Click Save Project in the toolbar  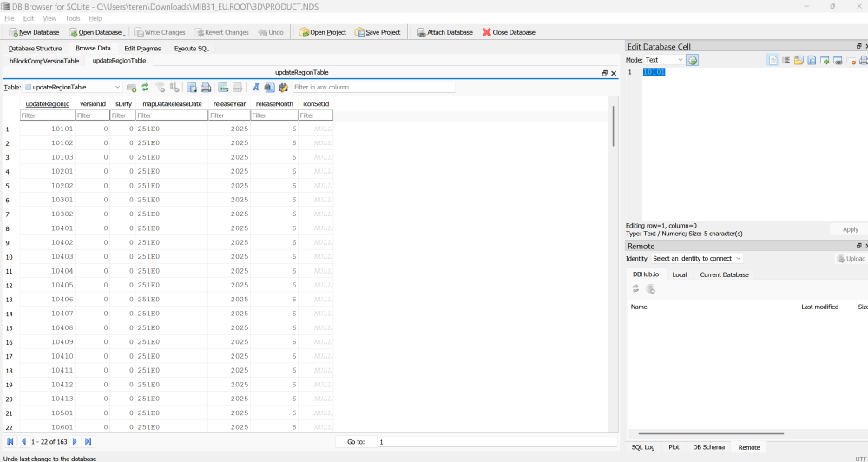(x=378, y=32)
